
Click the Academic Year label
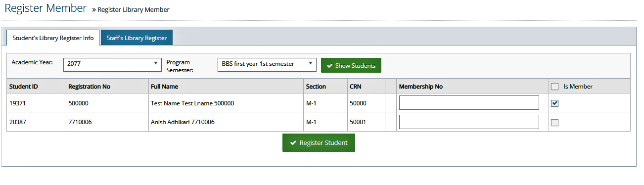pos(32,62)
